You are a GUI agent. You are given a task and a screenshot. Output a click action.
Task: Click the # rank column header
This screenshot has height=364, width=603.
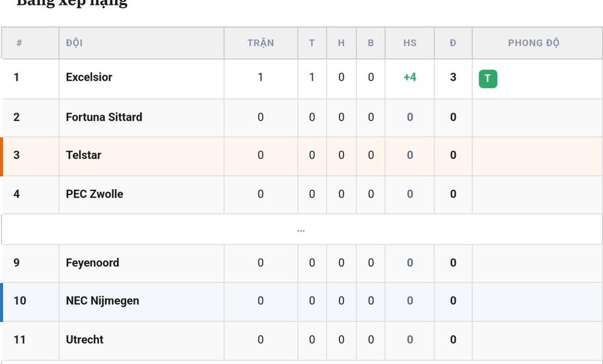19,43
